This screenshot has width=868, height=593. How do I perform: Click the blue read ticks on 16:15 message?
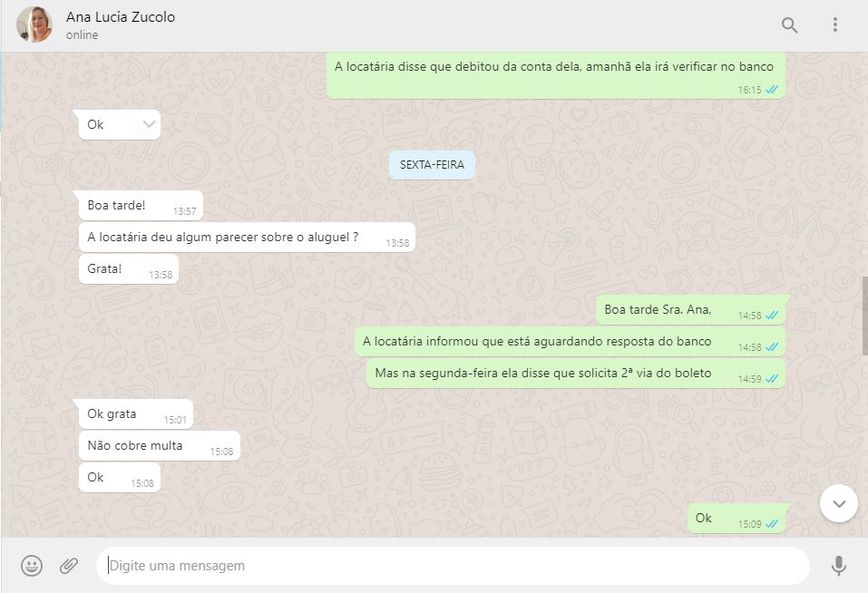(x=772, y=90)
